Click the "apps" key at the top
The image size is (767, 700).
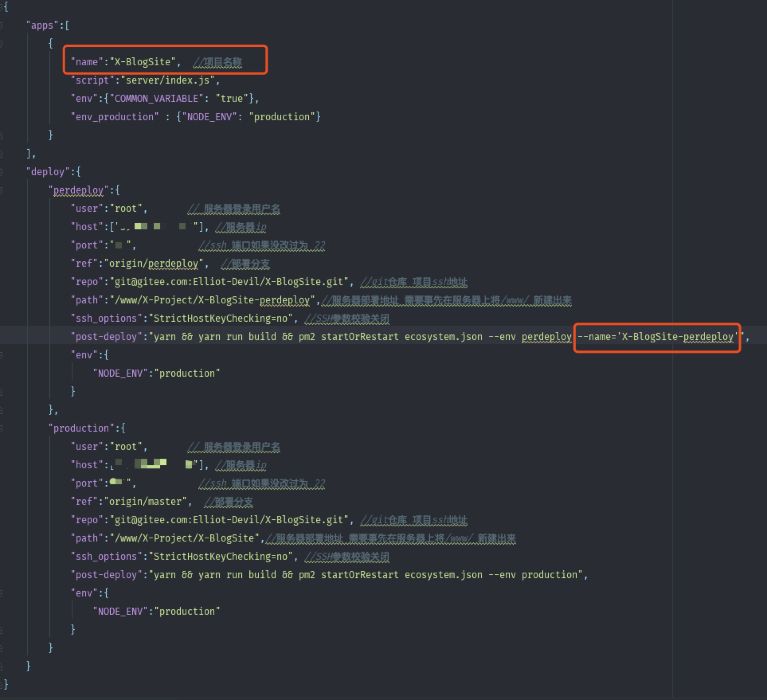(42, 25)
